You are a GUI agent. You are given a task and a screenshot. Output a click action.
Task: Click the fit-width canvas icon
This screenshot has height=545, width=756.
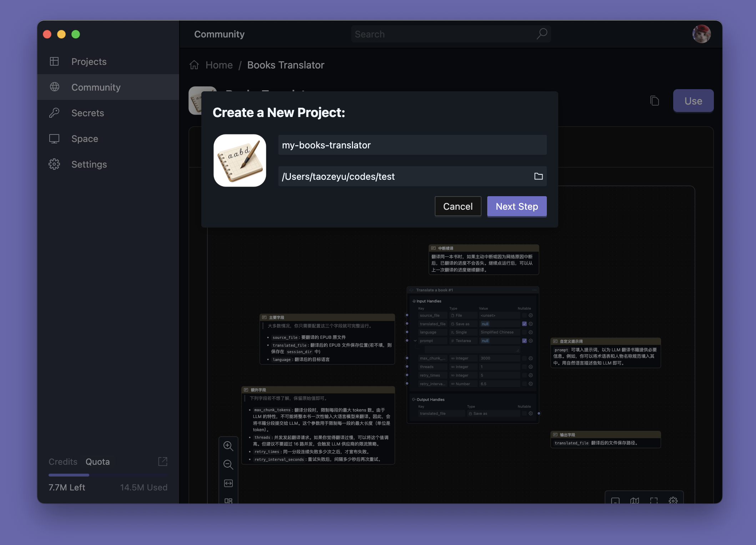(x=228, y=483)
